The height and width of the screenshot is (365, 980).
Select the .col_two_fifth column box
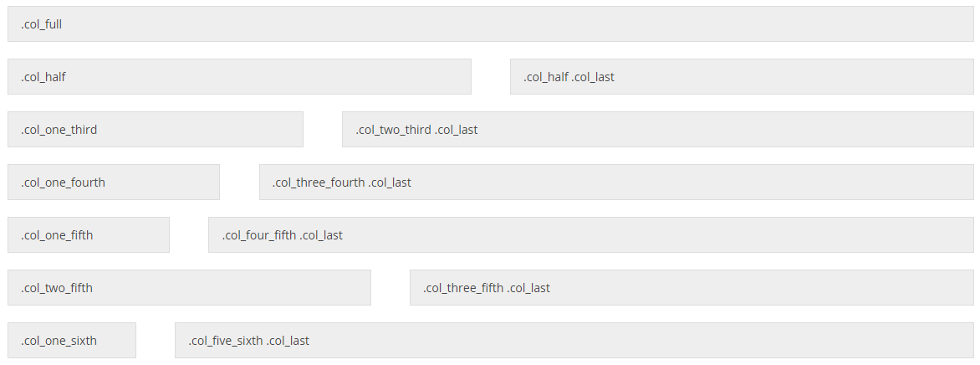[189, 288]
